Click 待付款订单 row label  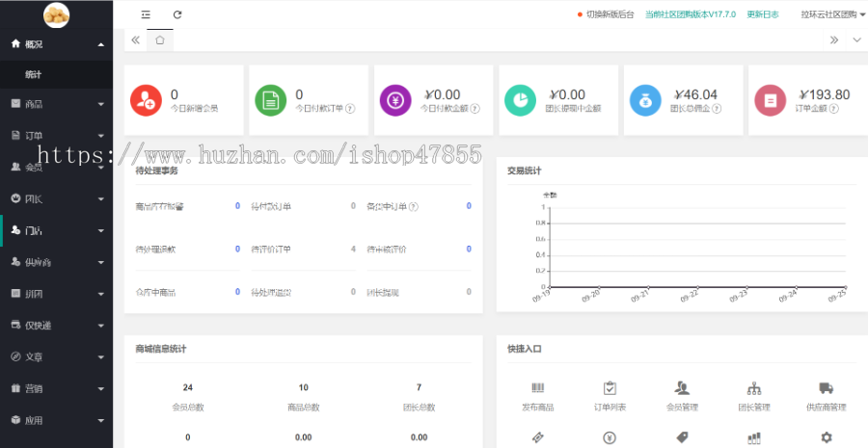(x=271, y=207)
